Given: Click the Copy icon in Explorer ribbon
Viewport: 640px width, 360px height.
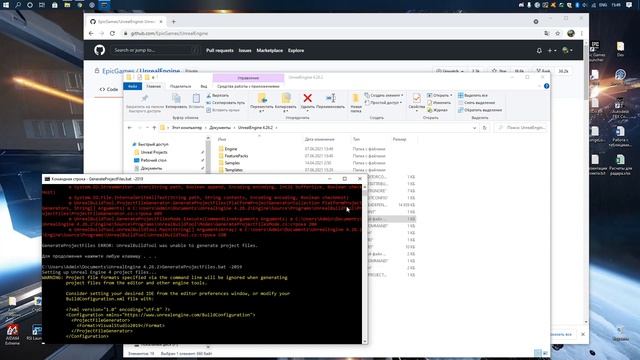Looking at the screenshot, I should tap(176, 98).
